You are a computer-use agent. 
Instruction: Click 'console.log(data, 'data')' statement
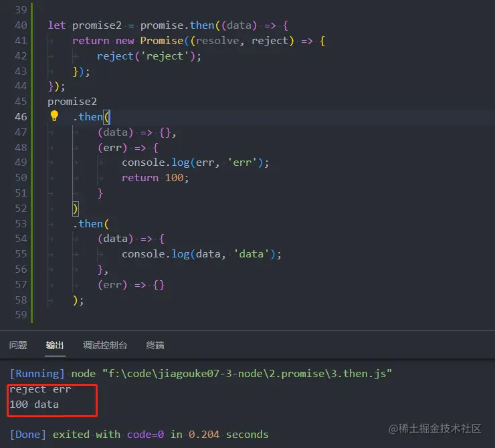tap(201, 254)
